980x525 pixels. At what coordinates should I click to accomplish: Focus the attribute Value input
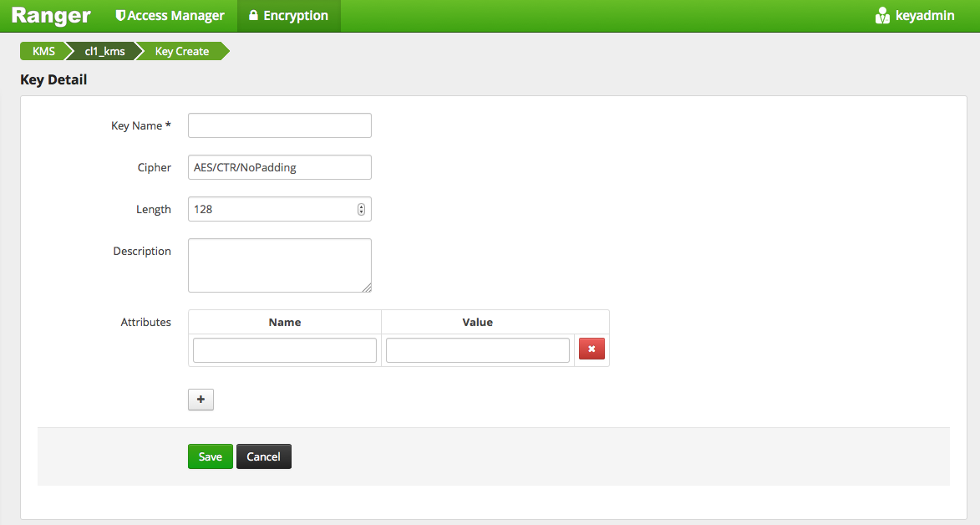point(477,350)
